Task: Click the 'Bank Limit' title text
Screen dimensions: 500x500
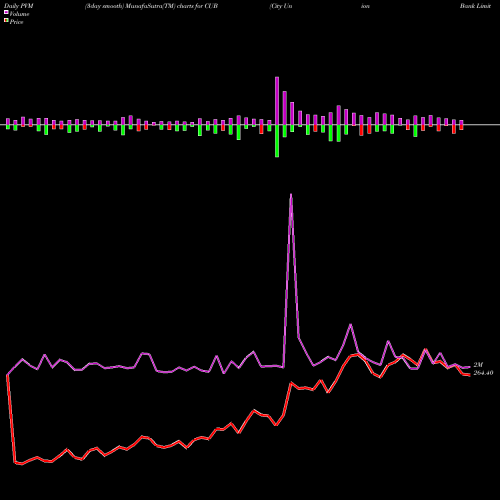Action: pyautogui.click(x=475, y=6)
